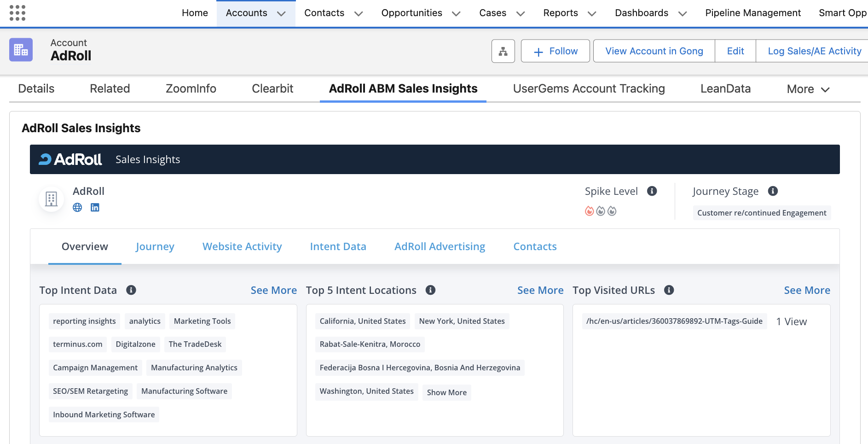Switch to the ZoomInfo tab
This screenshot has height=444, width=868.
coord(191,89)
